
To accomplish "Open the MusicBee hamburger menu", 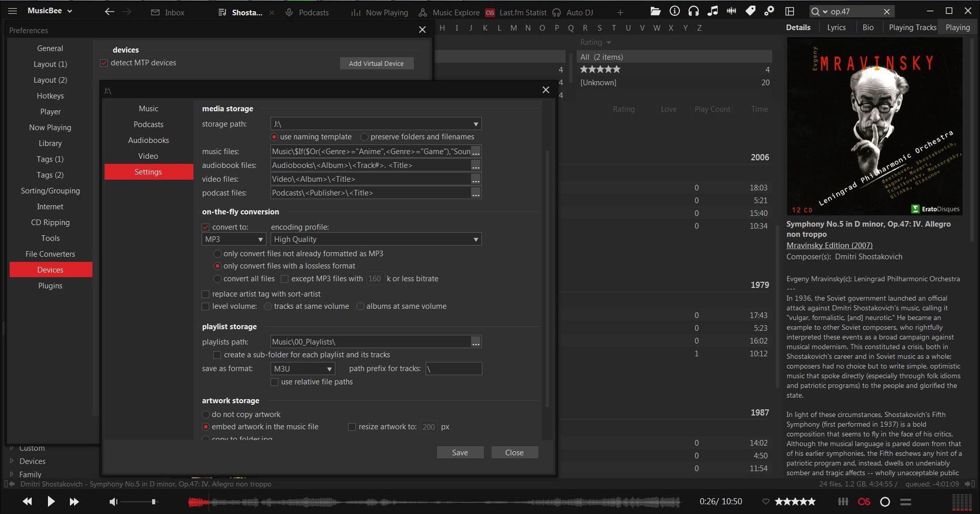I will coord(13,11).
